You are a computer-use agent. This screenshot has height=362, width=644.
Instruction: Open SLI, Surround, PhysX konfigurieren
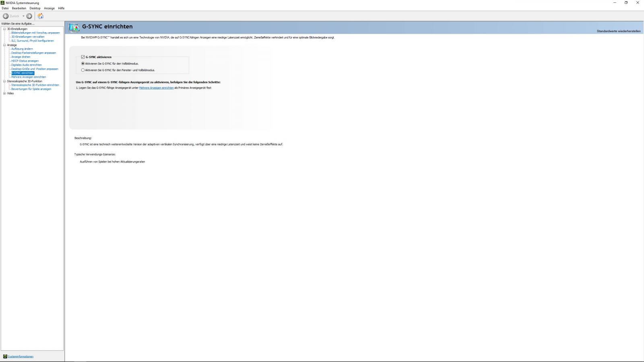click(x=32, y=41)
